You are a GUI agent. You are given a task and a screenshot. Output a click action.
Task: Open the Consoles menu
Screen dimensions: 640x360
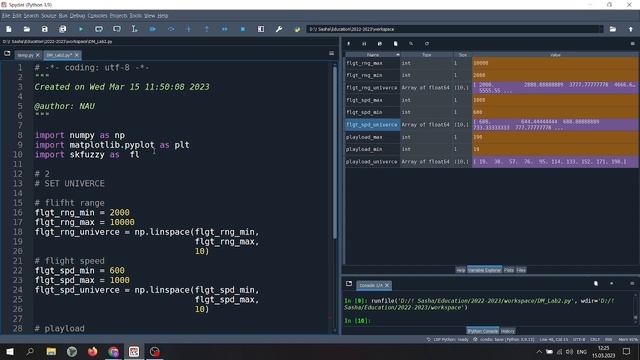[97, 16]
